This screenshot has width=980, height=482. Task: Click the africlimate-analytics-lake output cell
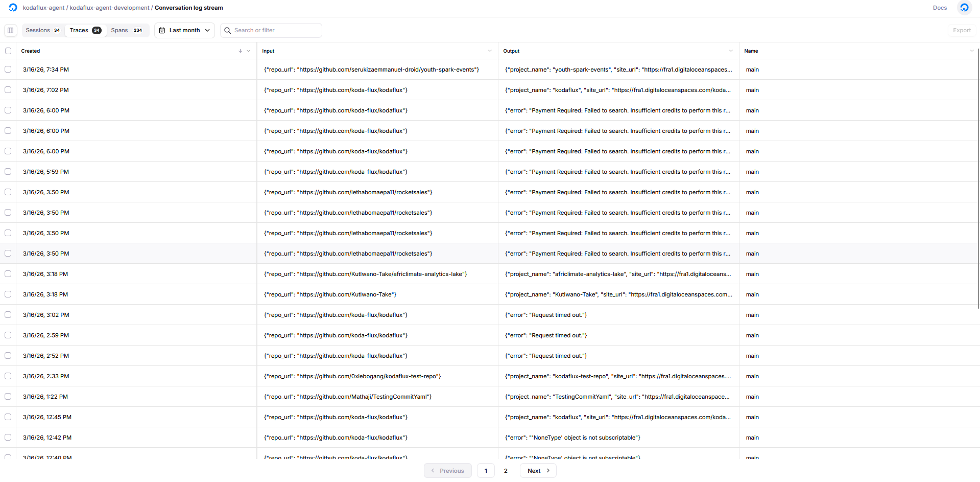(618, 274)
